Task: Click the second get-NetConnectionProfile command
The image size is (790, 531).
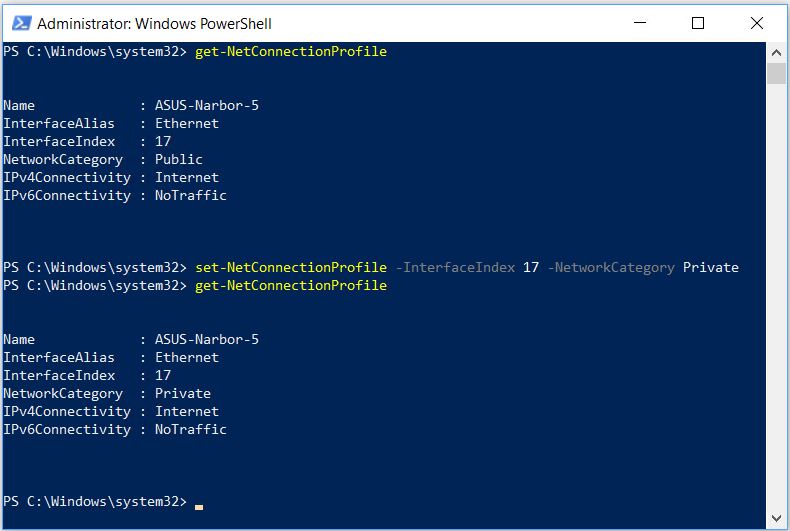Action: 291,286
